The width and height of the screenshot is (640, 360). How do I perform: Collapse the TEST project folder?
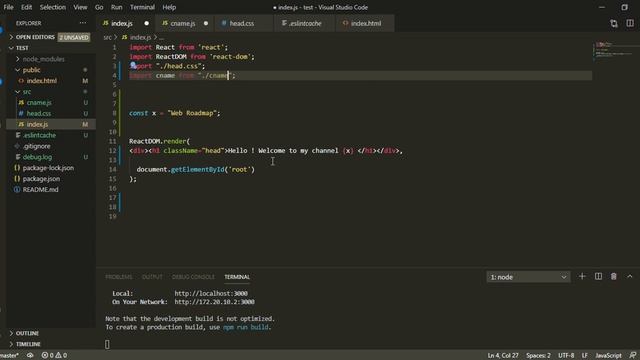tap(51, 48)
